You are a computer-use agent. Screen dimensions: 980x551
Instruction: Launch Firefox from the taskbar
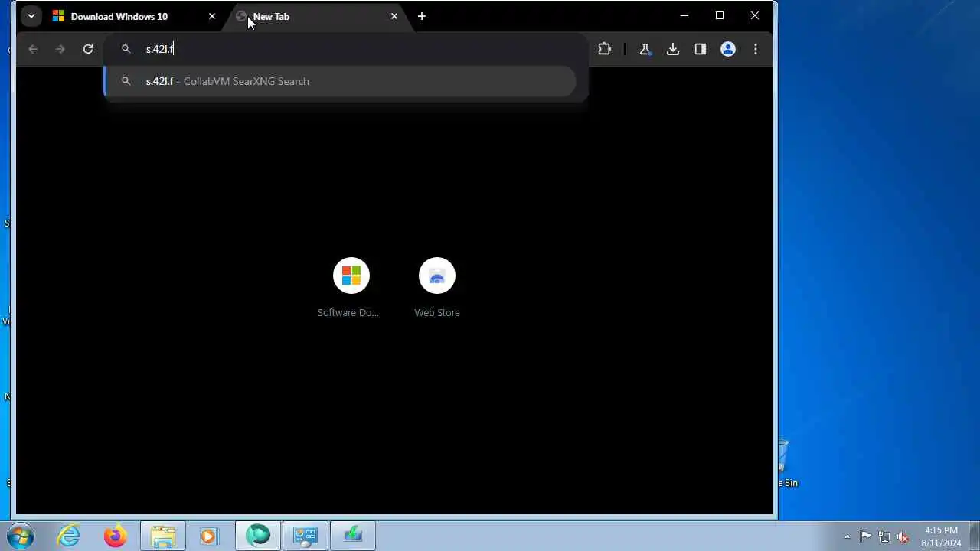pyautogui.click(x=116, y=536)
